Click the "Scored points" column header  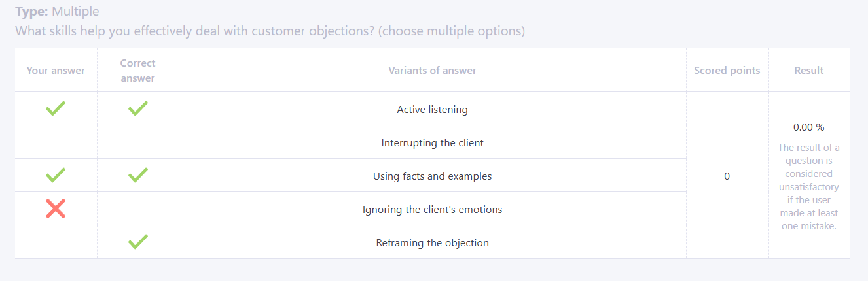[727, 71]
